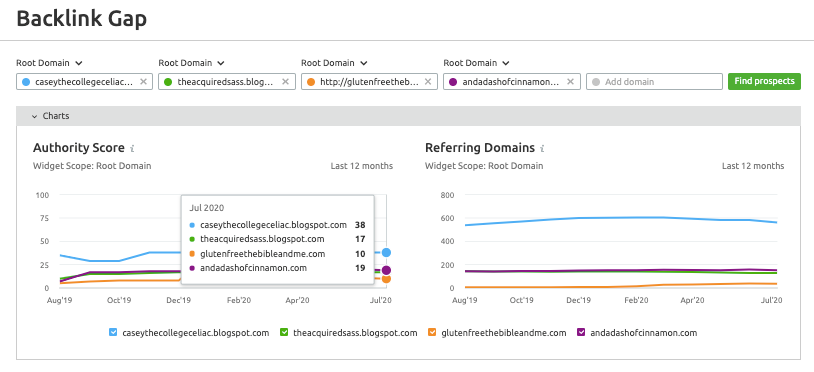Open the fourth Root Domain dropdown
Screen dimensions: 814x372
click(476, 63)
